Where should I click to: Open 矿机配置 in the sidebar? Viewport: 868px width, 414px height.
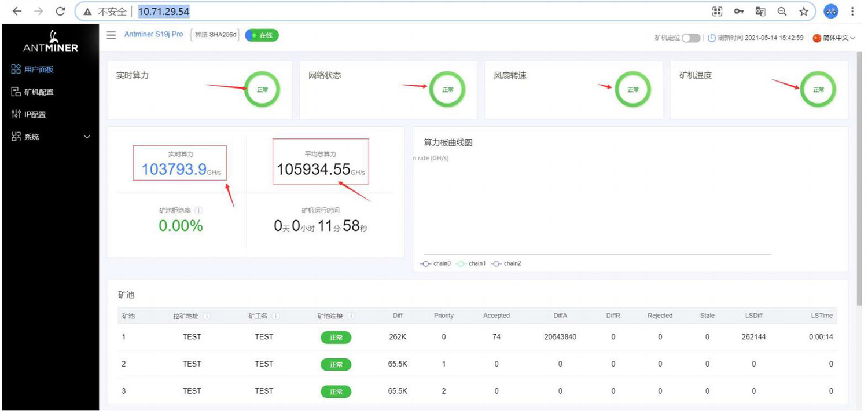[33, 92]
